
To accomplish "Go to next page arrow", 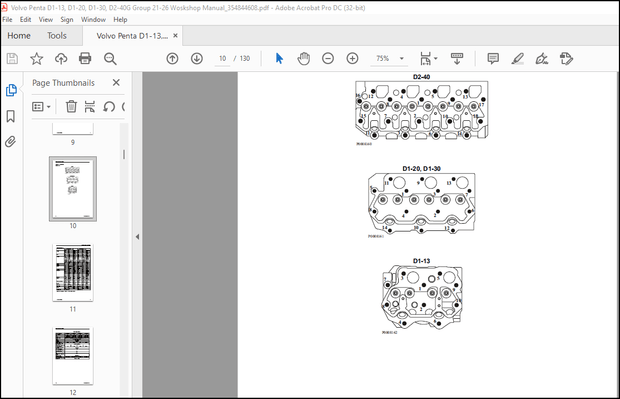I will (x=197, y=59).
